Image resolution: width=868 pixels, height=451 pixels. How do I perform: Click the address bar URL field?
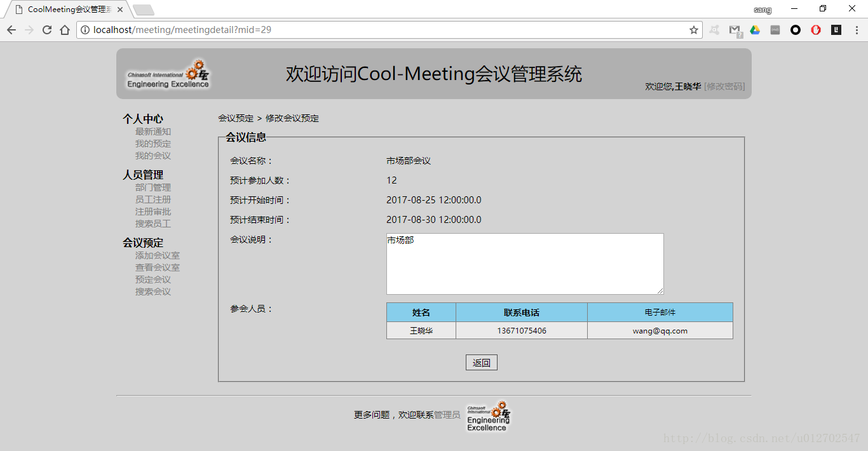point(383,30)
